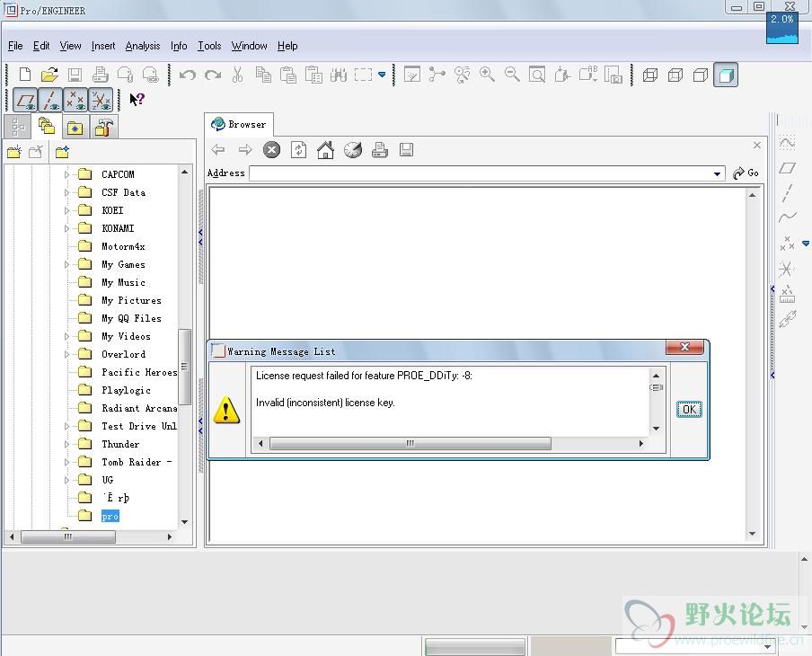Image resolution: width=812 pixels, height=656 pixels.
Task: Go back in the embedded browser
Action: (218, 150)
